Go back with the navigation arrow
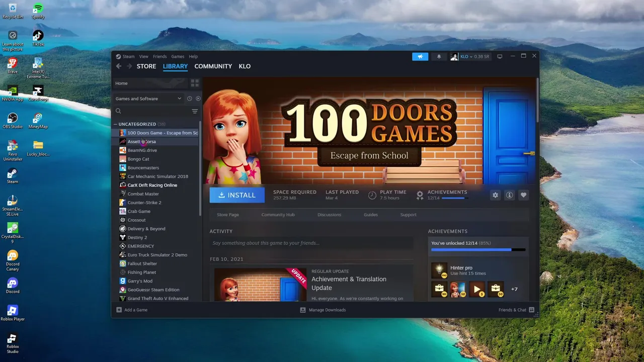Viewport: 644px width, 362px height. tap(119, 66)
